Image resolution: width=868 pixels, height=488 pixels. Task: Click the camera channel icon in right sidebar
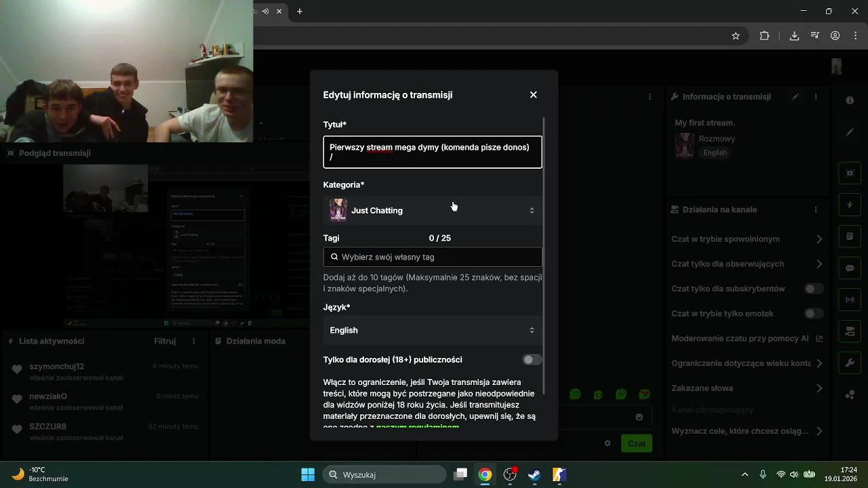click(x=850, y=331)
